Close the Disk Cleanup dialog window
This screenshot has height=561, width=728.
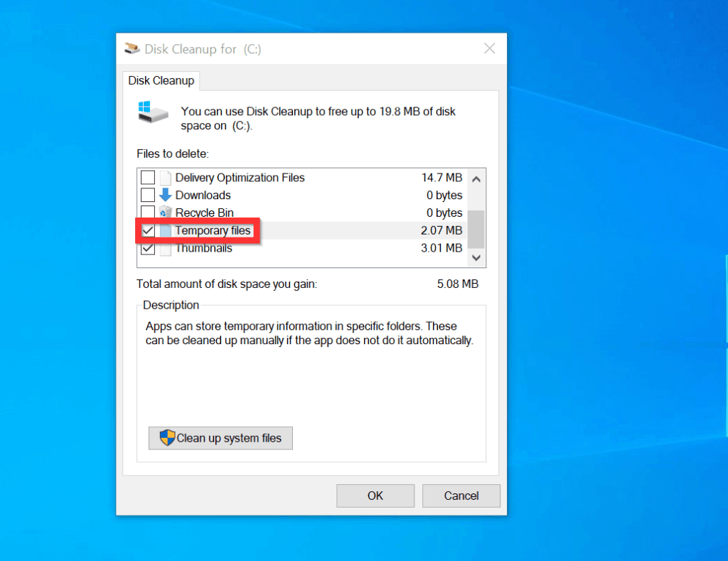tap(489, 49)
